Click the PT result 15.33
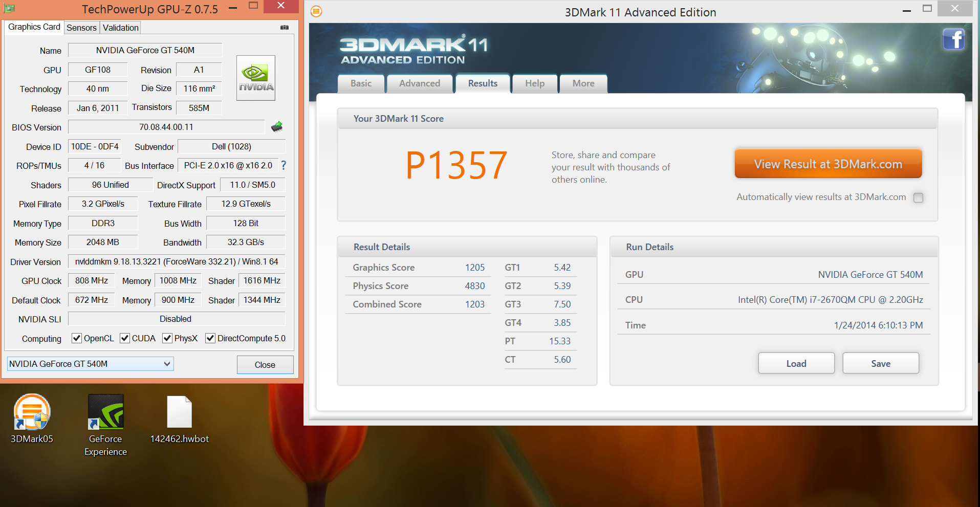Image resolution: width=980 pixels, height=507 pixels. 559,341
